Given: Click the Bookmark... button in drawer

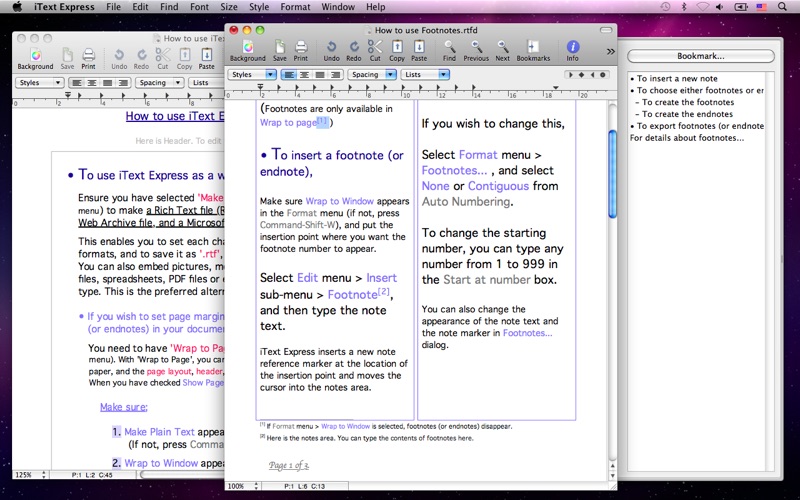Looking at the screenshot, I should [x=701, y=56].
